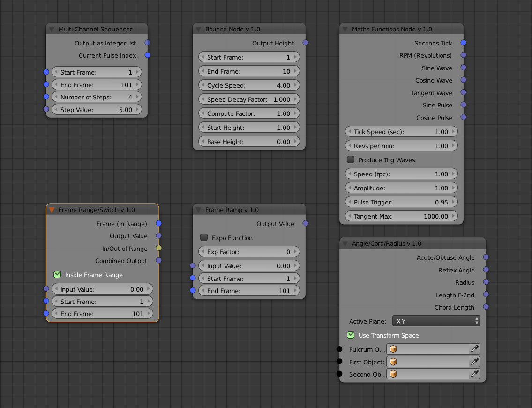Click the Seconds Tick output socket
The height and width of the screenshot is (408, 532).
click(x=464, y=43)
